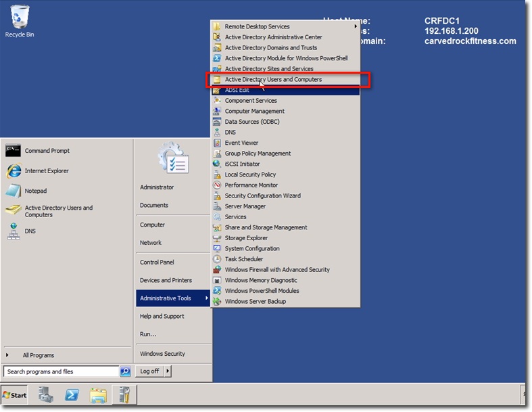The height and width of the screenshot is (412, 532).
Task: Open Windows PowerShell Modules
Action: [x=285, y=291]
